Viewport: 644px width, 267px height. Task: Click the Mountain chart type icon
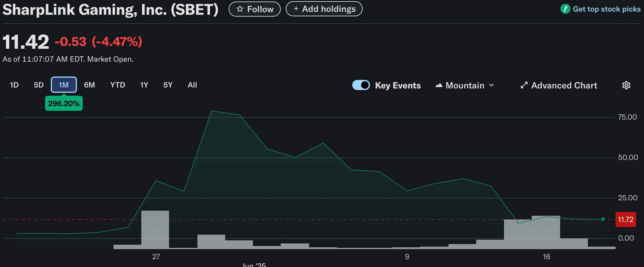click(439, 85)
